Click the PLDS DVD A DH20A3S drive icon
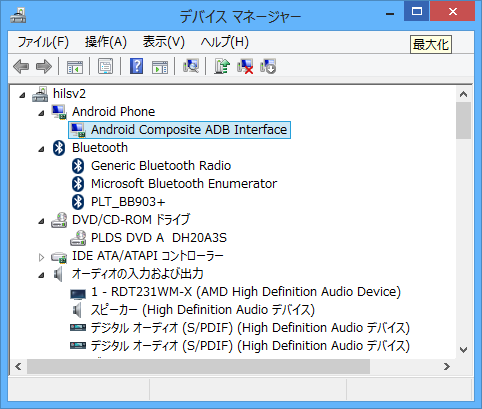Viewport: 482px width, 409px height. pyautogui.click(x=78, y=238)
